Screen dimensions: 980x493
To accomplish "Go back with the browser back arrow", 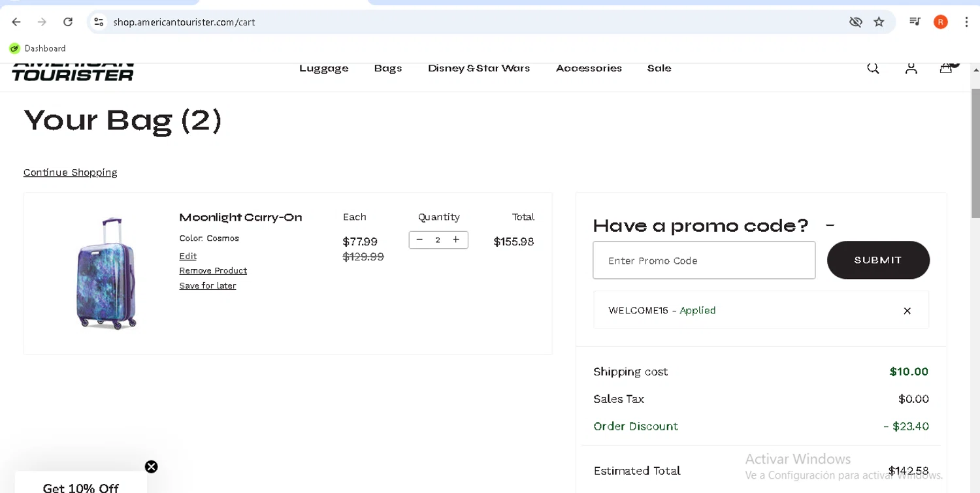I will 16,22.
